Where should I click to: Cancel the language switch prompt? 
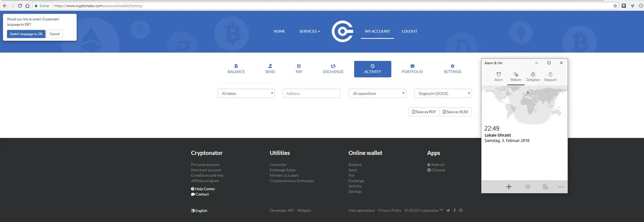54,34
